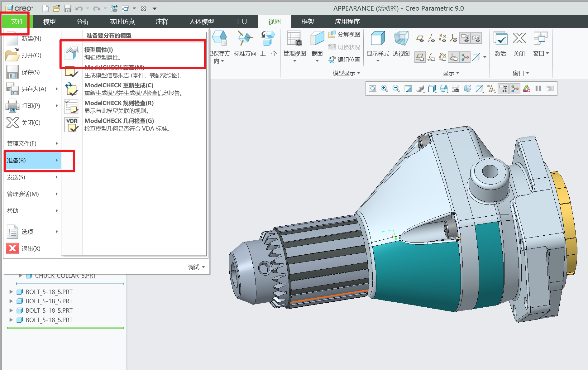Toggle axis display in ribbon 显示 group
This screenshot has width=588, height=370.
[431, 39]
